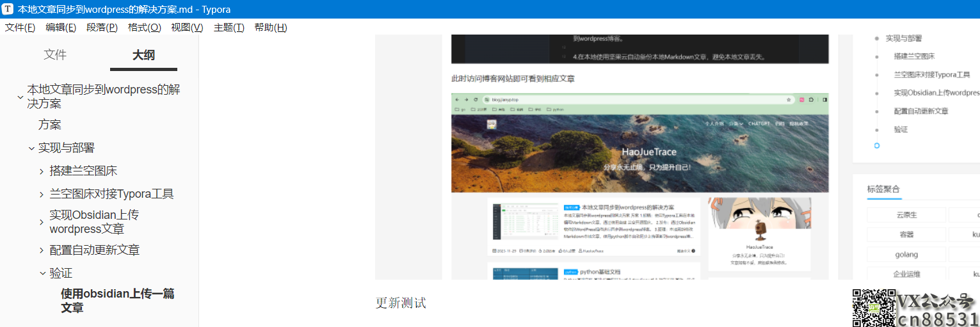Viewport: 980px width, 327px height.
Task: Collapse the arrow beside 实现与部署 in outline
Action: [31, 148]
